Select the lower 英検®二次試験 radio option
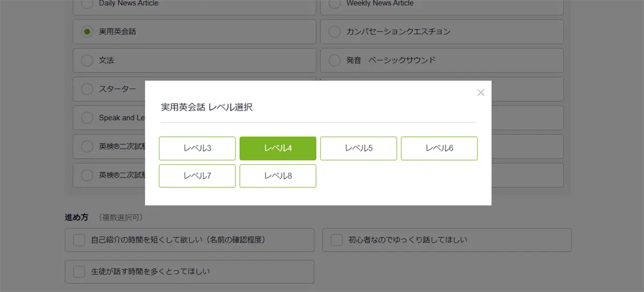Image resolution: width=644 pixels, height=292 pixels. (87, 175)
